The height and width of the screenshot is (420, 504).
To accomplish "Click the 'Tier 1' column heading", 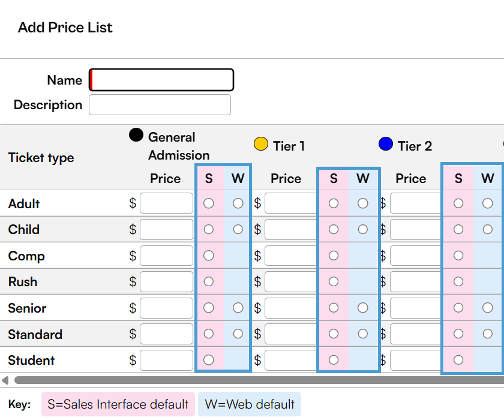I will tap(289, 146).
